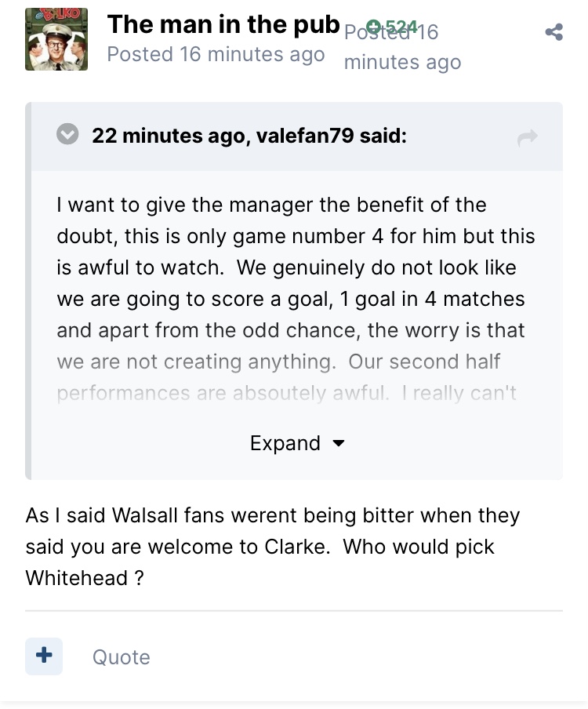Click the green plus symbol beside 524
This screenshot has width=588, height=709.
(x=374, y=25)
